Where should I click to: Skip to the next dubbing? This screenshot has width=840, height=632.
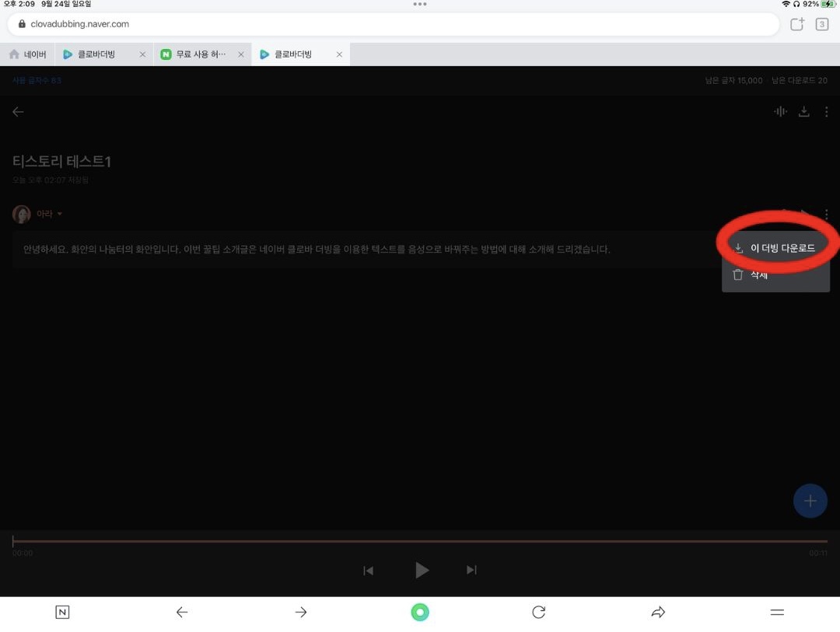point(471,570)
